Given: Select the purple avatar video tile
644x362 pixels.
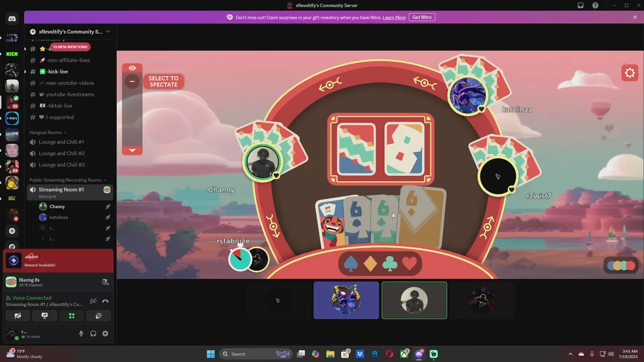Looking at the screenshot, I should coord(346,300).
